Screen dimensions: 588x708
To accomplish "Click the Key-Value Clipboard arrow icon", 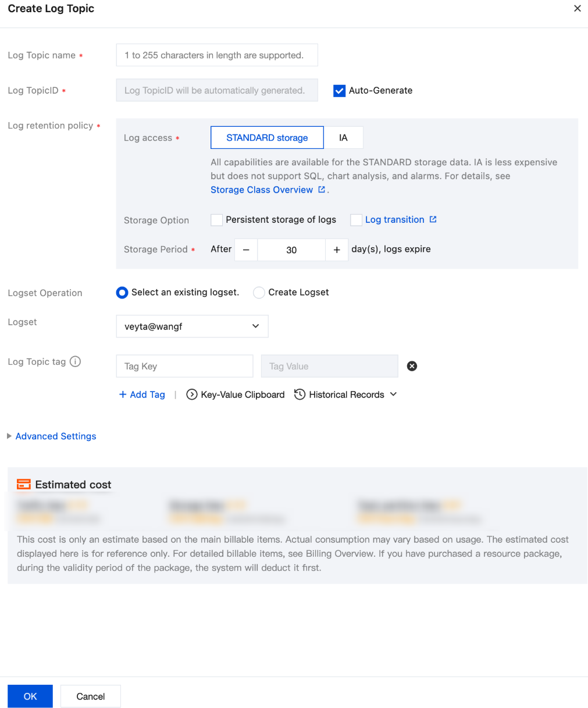I will [x=191, y=394].
